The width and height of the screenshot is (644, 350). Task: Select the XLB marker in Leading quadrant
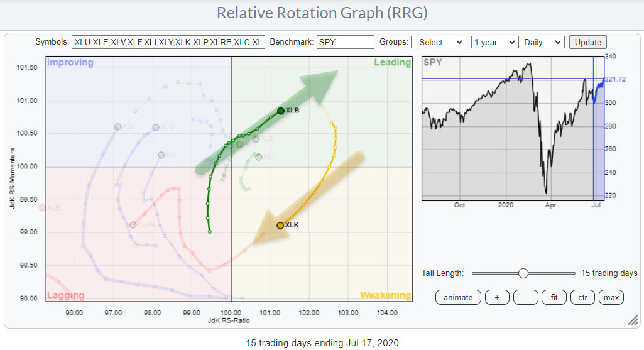[x=281, y=111]
